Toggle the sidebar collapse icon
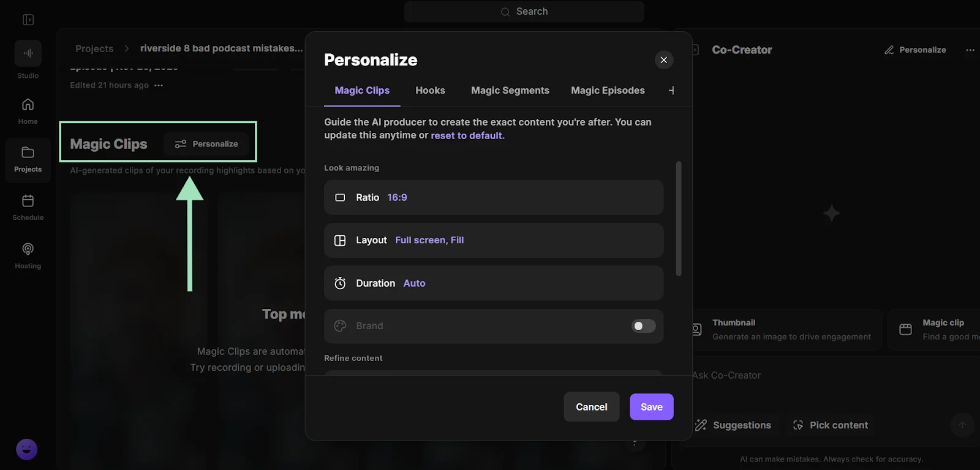Screen dimensions: 980x470 pyautogui.click(x=28, y=20)
